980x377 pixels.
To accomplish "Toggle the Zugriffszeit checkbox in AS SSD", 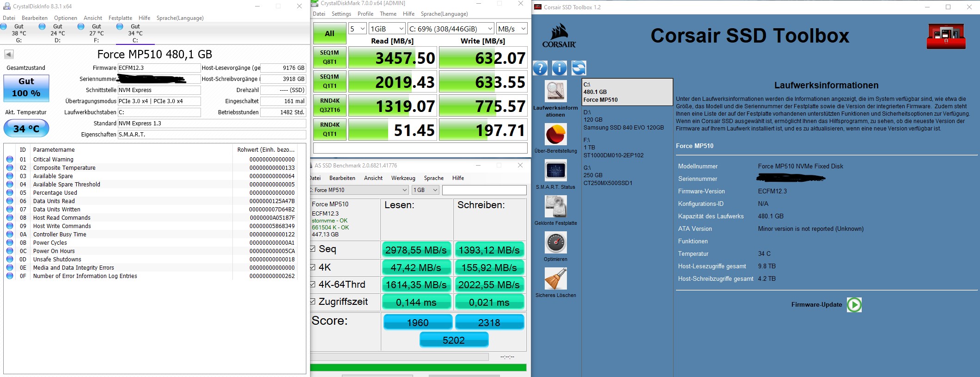I will click(x=313, y=302).
